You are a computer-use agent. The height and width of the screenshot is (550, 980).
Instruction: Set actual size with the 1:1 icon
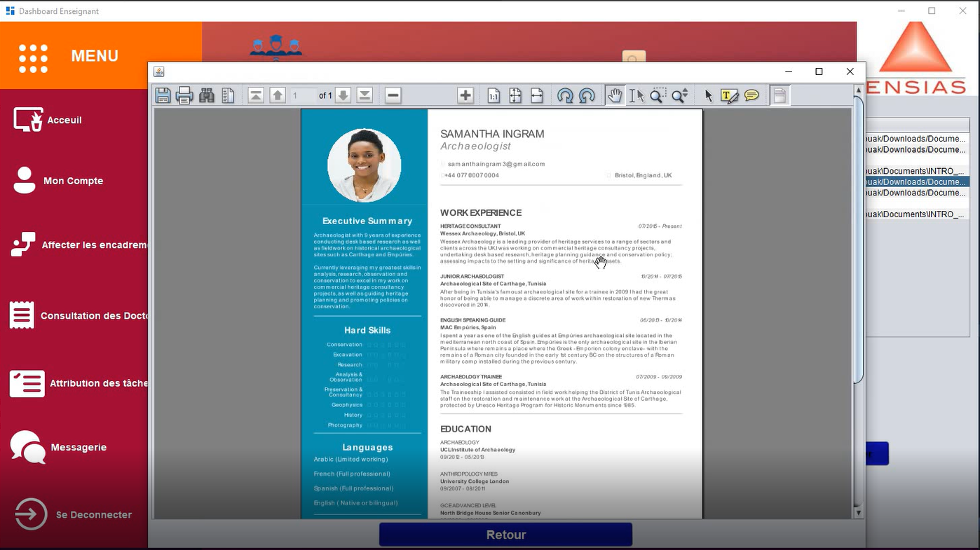[494, 96]
